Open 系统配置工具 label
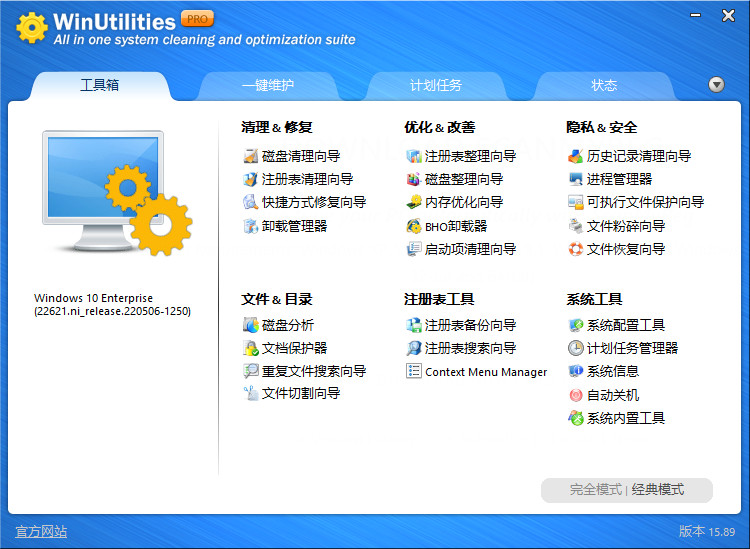Viewport: 750px width, 549px height. pos(626,325)
